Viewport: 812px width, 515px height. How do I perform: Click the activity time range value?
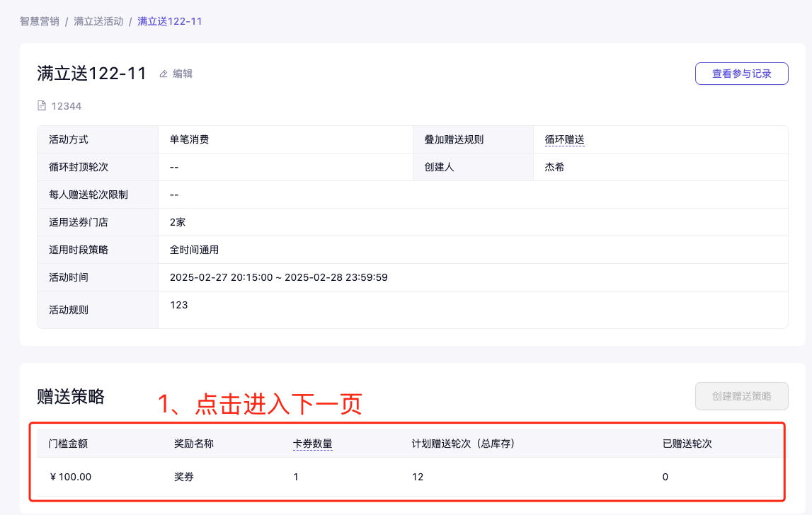coord(278,277)
